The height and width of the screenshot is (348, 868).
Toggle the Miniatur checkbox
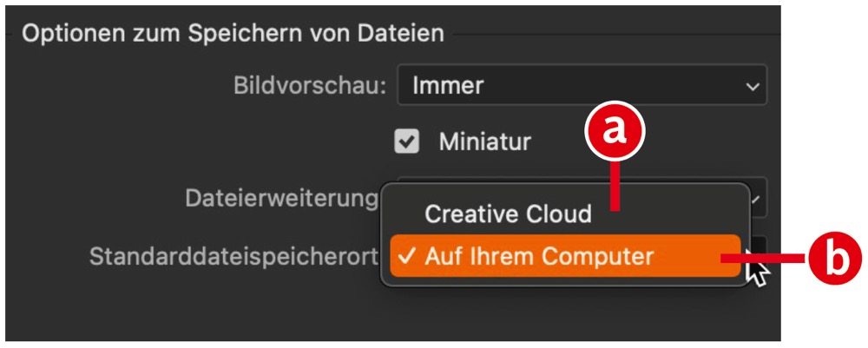[407, 141]
